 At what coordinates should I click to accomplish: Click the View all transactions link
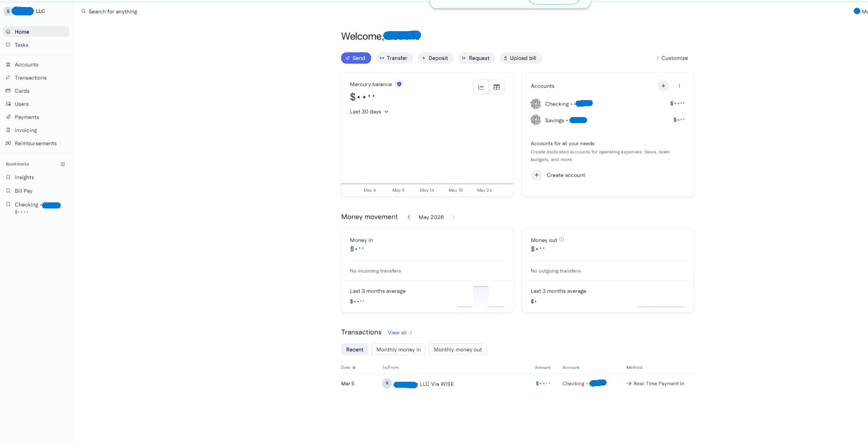point(400,333)
